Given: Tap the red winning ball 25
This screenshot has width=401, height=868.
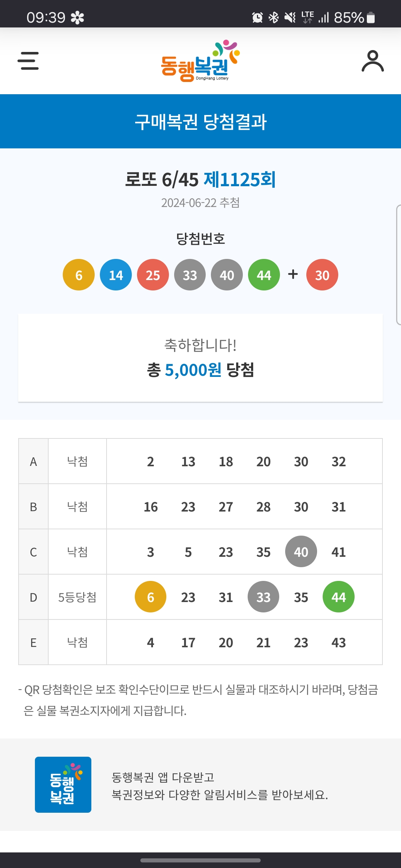Looking at the screenshot, I should point(153,275).
